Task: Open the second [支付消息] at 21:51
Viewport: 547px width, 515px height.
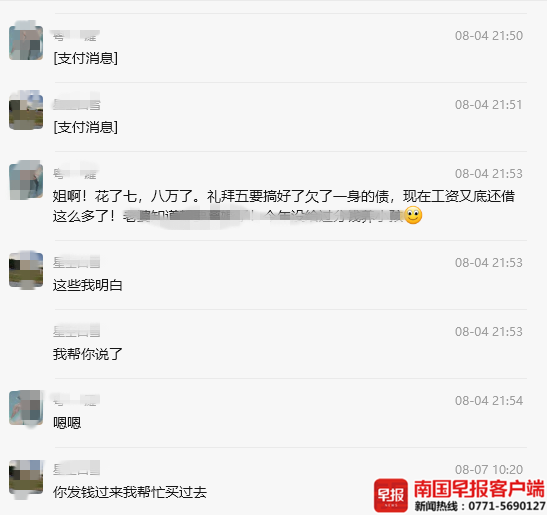Action: 85,127
